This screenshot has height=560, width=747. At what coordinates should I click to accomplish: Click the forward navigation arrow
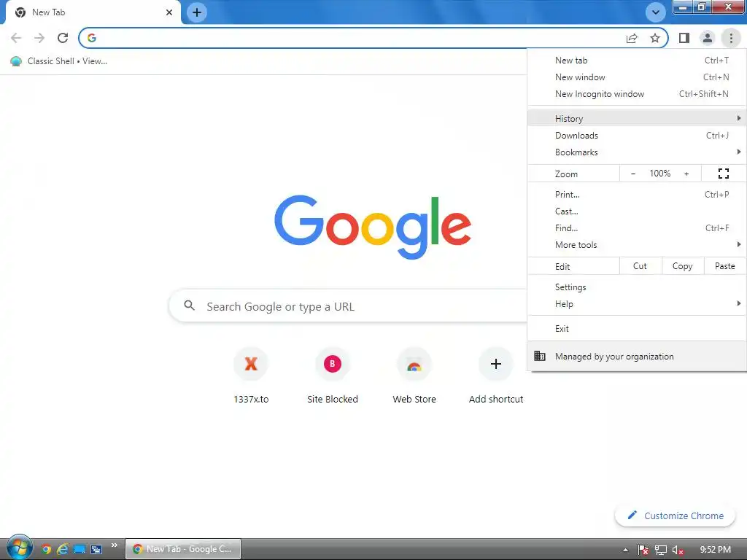coord(39,38)
